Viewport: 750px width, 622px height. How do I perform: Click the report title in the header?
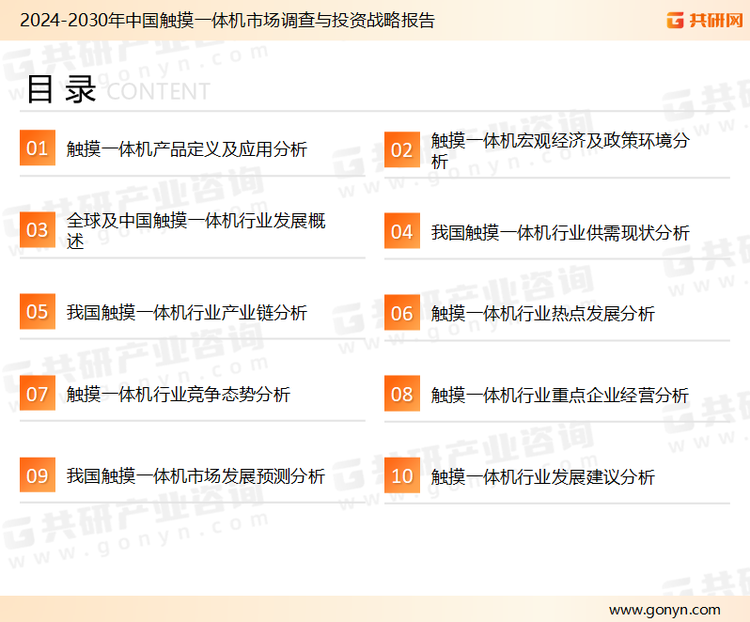[227, 21]
